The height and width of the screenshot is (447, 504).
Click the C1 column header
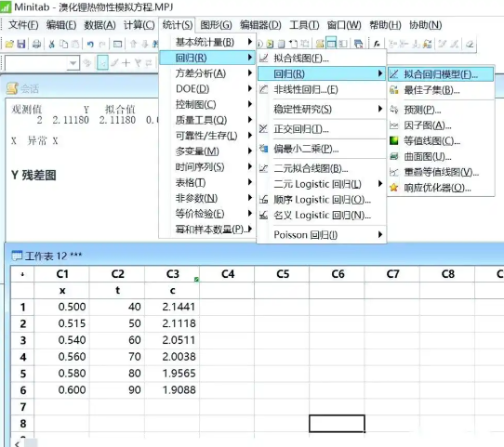click(x=62, y=274)
